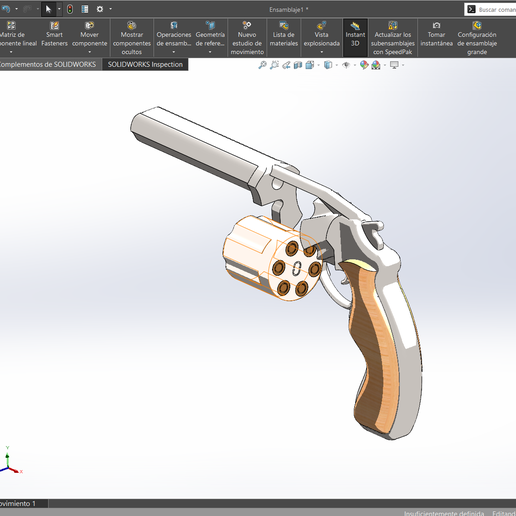Click the command search prompt icon
Viewport: 516px width, 516px height.
(x=471, y=9)
